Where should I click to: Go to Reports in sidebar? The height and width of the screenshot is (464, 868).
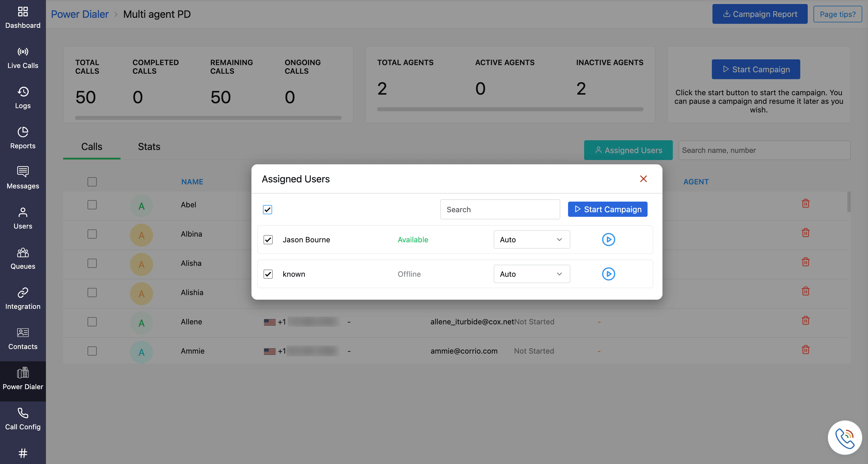tap(23, 138)
